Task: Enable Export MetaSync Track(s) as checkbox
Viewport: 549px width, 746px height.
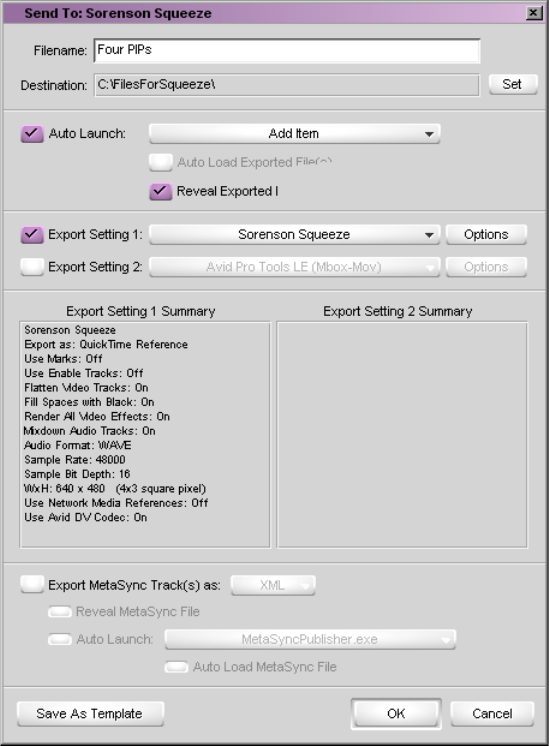Action: pos(32,585)
